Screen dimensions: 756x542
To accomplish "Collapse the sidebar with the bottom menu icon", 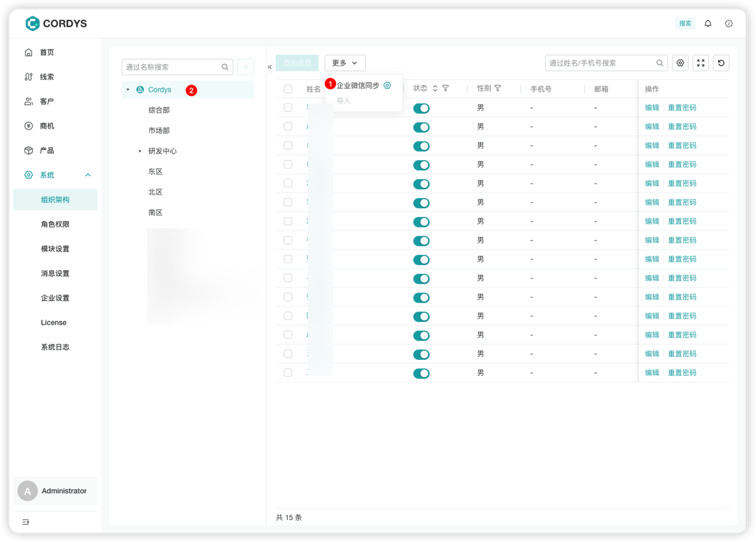I will tap(25, 522).
